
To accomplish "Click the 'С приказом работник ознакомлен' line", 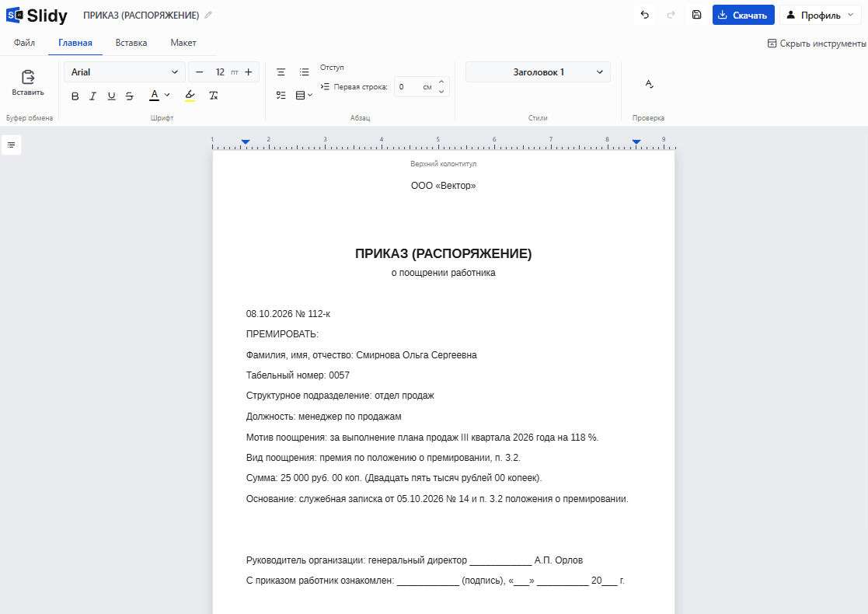I will pos(435,581).
